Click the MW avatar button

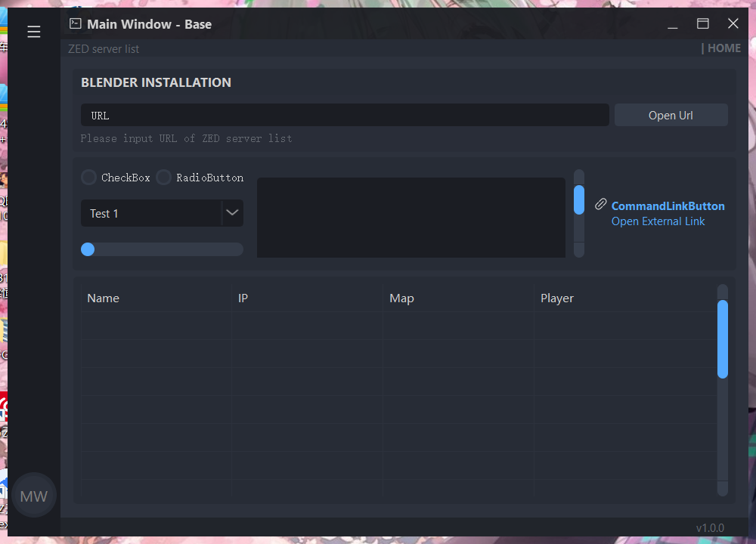click(34, 496)
